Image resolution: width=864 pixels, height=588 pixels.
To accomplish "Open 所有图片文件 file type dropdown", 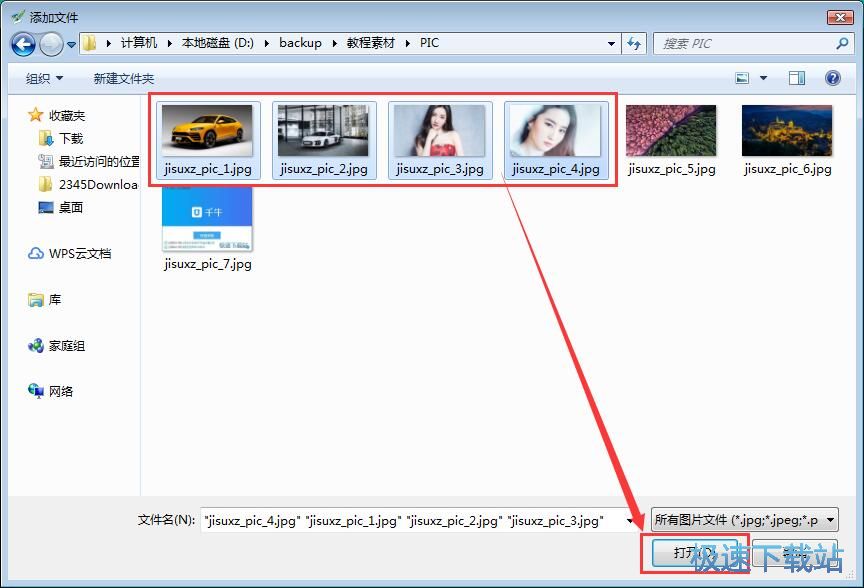I will [x=745, y=520].
